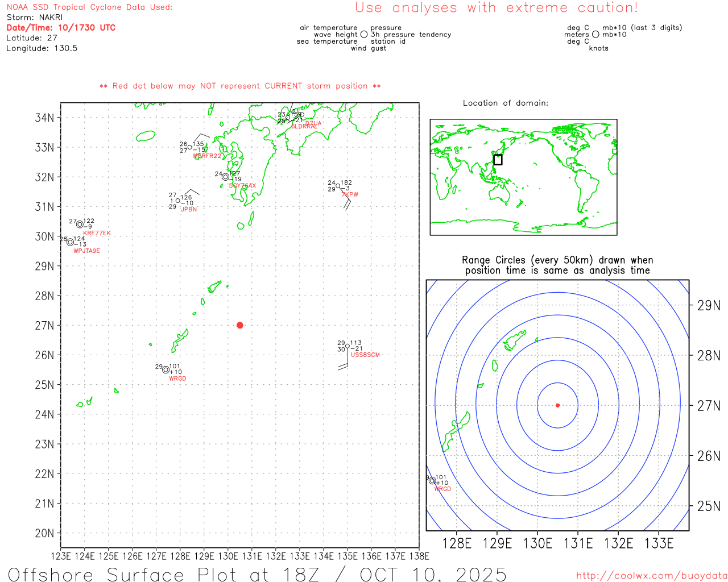The width and height of the screenshot is (728, 582).
Task: Click the 'Longitude: 130.5' text
Action: click(42, 48)
